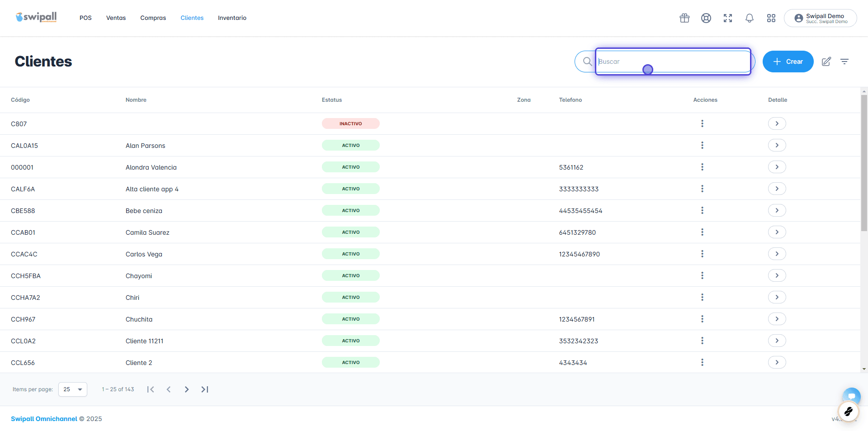Click the Crear button
Screen dimensions: 868x431
click(x=788, y=62)
